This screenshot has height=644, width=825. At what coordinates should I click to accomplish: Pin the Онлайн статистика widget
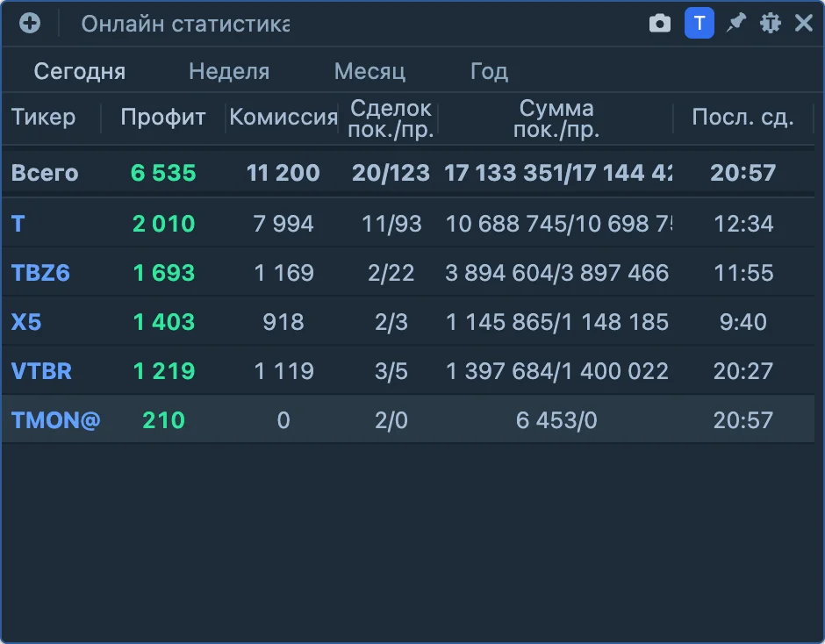point(735,23)
